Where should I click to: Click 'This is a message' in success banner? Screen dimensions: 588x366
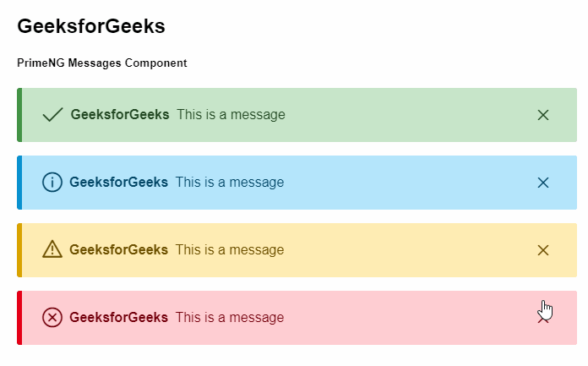231,114
